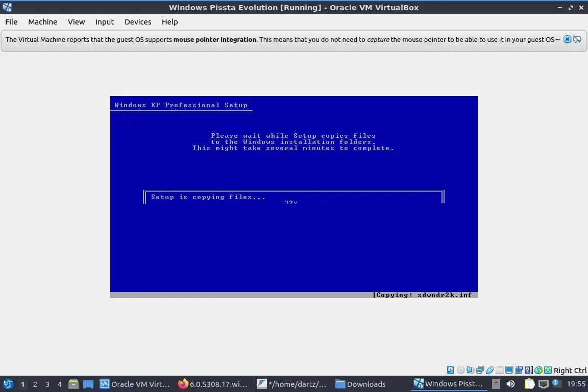
Task: Switch to the Firefox 6.0.5308.17 taskbar window
Action: pos(213,384)
